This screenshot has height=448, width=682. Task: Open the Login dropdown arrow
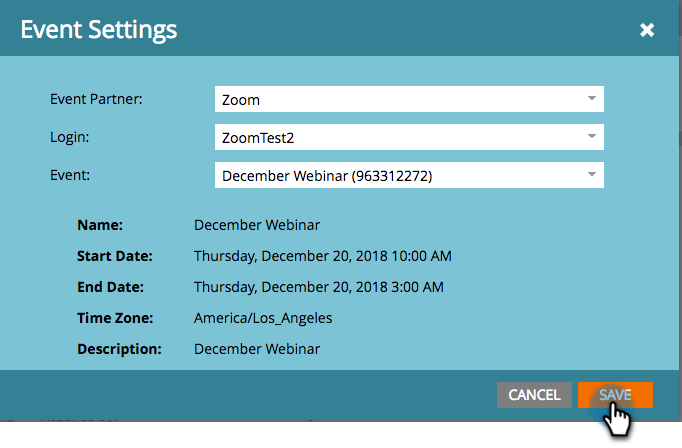pos(592,137)
